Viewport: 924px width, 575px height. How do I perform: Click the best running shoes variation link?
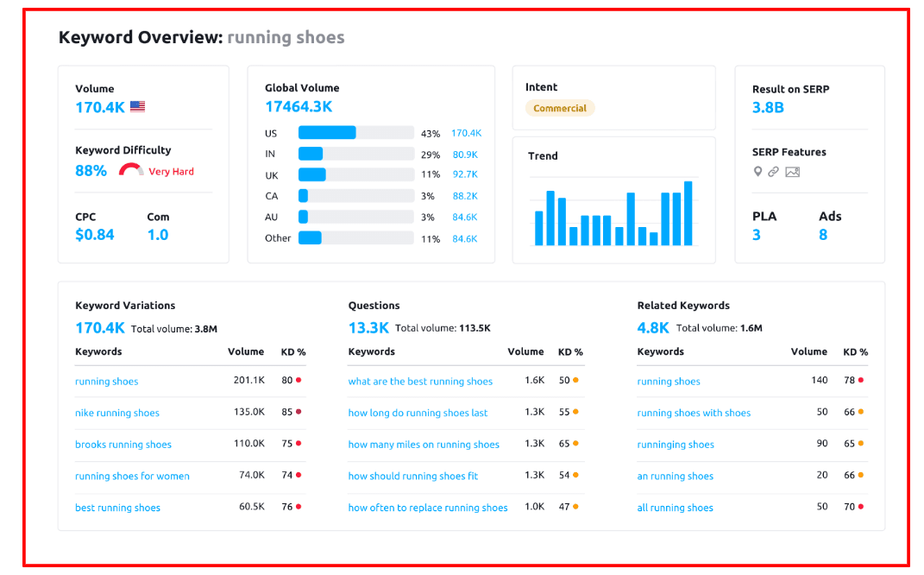coord(117,507)
